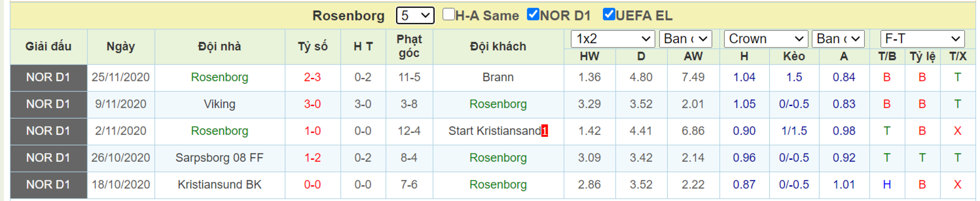Image resolution: width=980 pixels, height=201 pixels.
Task: Select the Kristiansund BK team link
Action: pyautogui.click(x=219, y=185)
